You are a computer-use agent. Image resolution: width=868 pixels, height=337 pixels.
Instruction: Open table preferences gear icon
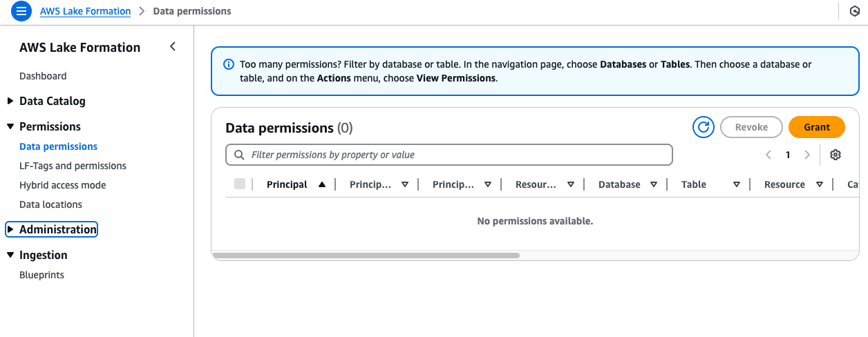pyautogui.click(x=835, y=155)
